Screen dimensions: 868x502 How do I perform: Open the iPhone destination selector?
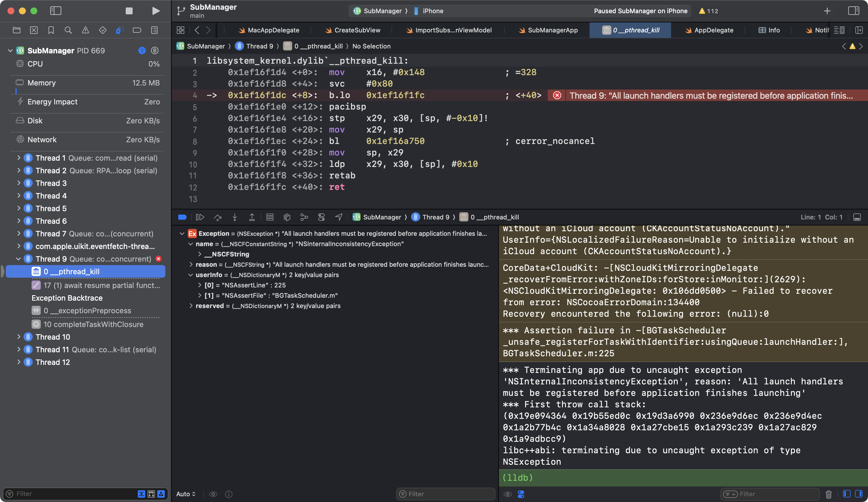tap(428, 11)
